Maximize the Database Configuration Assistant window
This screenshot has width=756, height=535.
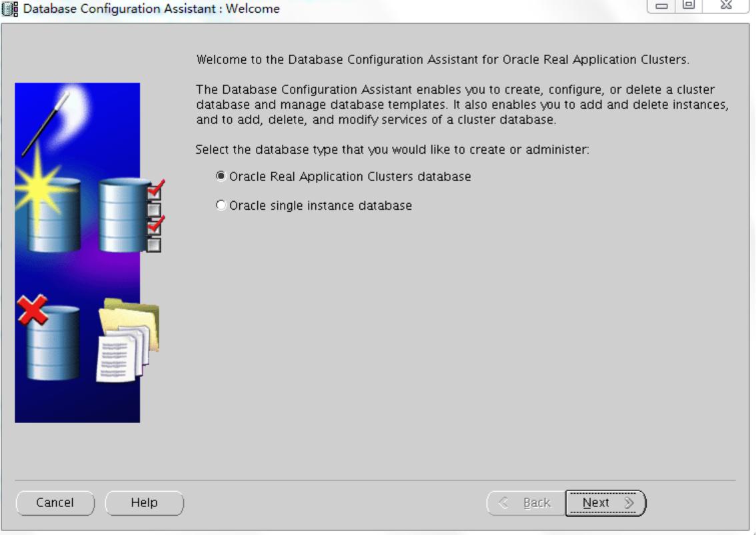689,6
